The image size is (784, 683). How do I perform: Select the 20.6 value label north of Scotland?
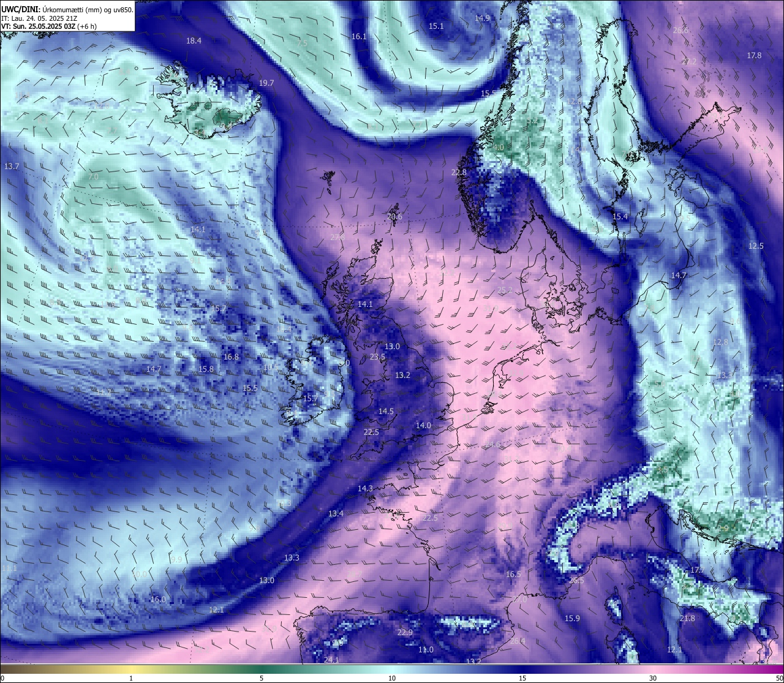pos(395,216)
